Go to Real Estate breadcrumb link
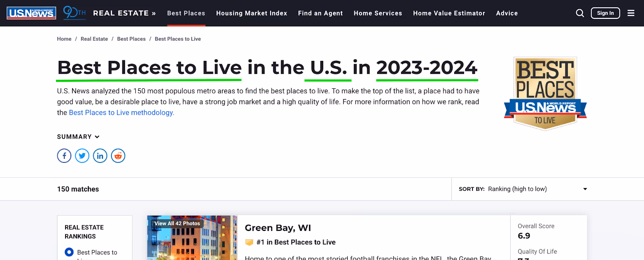 click(x=94, y=39)
